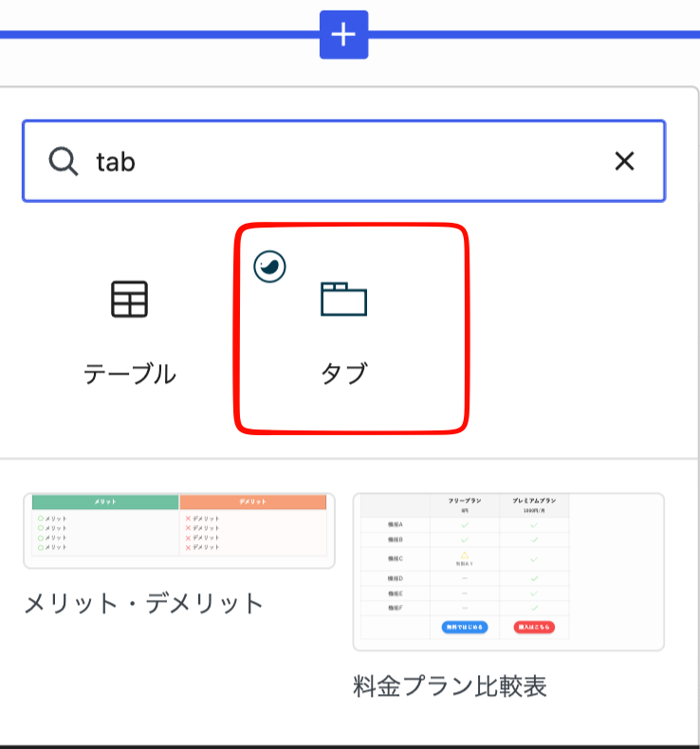
Task: Click the red 購入はこちら button in preview
Action: pyautogui.click(x=534, y=627)
